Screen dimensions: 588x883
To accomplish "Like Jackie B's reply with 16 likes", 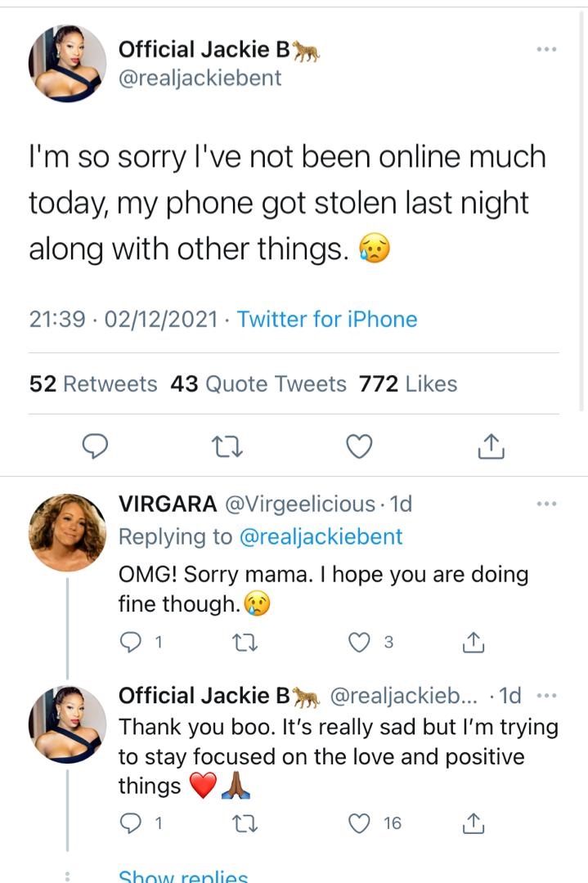I will 360,823.
